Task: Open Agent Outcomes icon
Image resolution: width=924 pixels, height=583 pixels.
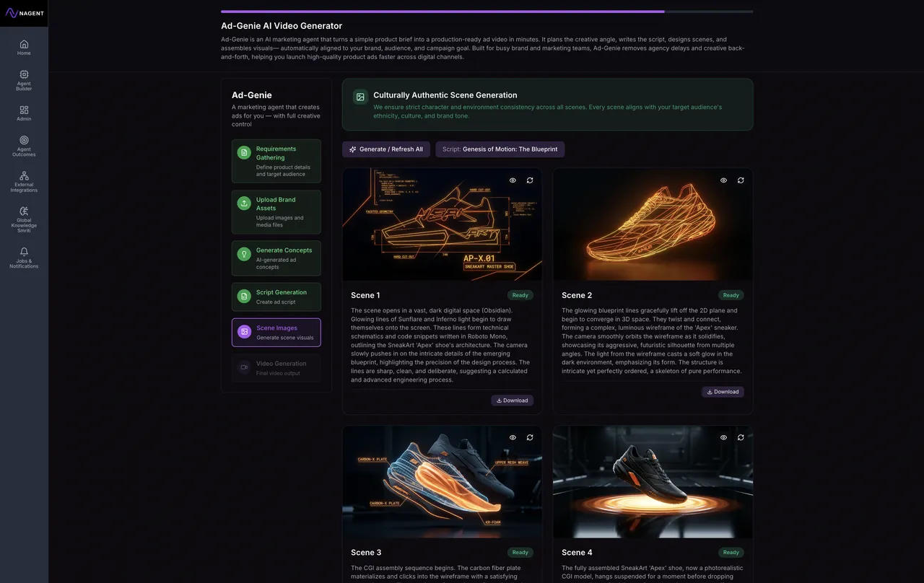Action: tap(24, 140)
